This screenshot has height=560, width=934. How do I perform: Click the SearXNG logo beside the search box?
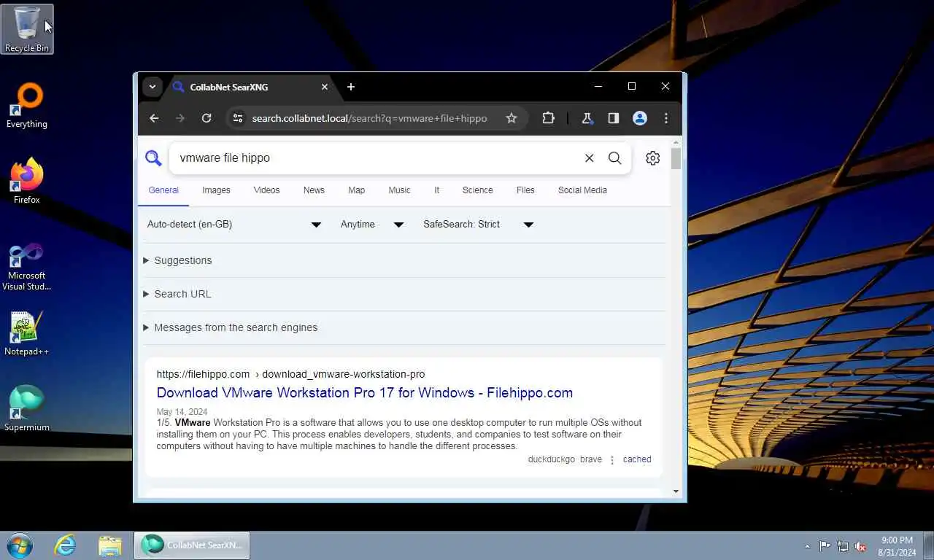[x=153, y=158]
